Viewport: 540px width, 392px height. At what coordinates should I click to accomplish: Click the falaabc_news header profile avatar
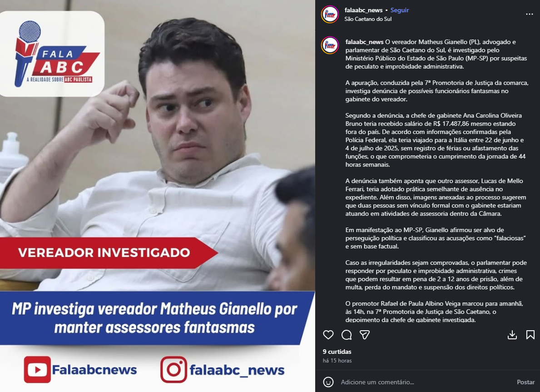(x=330, y=15)
